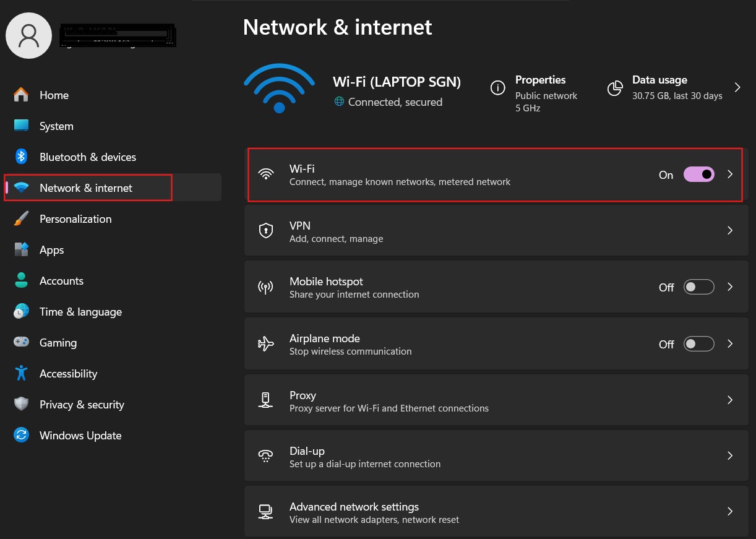Viewport: 756px width, 539px height.
Task: Click the System monitor icon
Action: click(21, 126)
